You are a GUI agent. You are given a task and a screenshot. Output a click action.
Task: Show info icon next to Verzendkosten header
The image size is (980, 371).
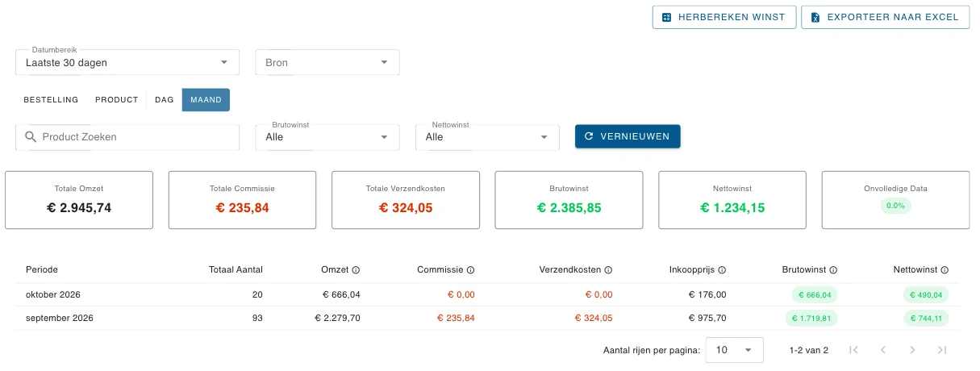608,270
